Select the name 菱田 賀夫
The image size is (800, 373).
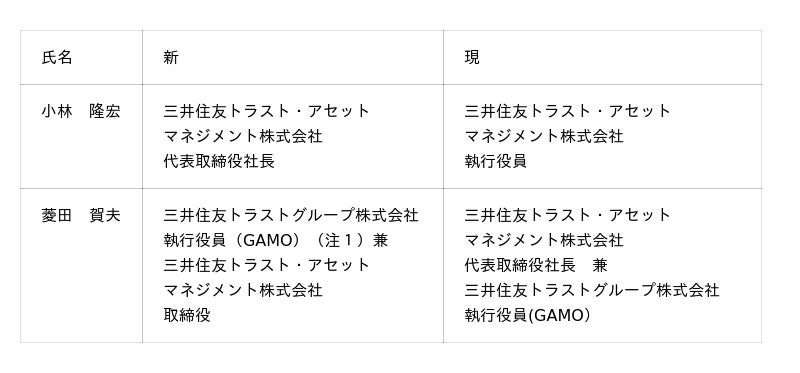point(81,215)
